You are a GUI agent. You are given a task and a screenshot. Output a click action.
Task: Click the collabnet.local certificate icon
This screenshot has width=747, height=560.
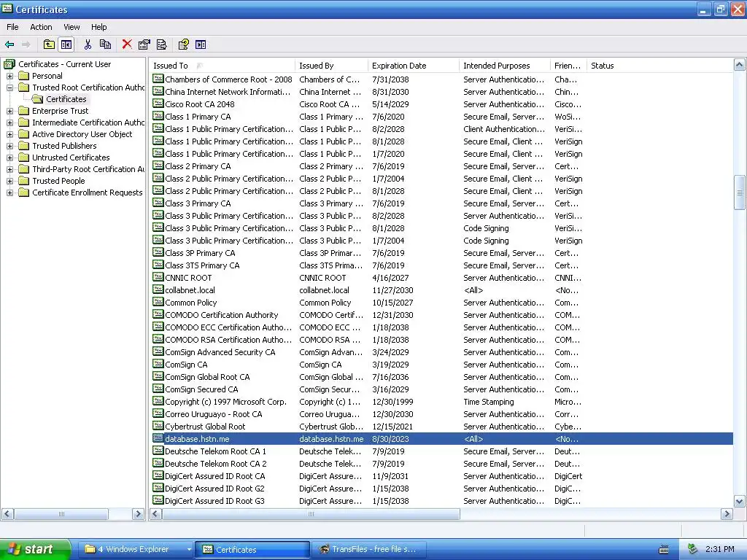point(158,289)
